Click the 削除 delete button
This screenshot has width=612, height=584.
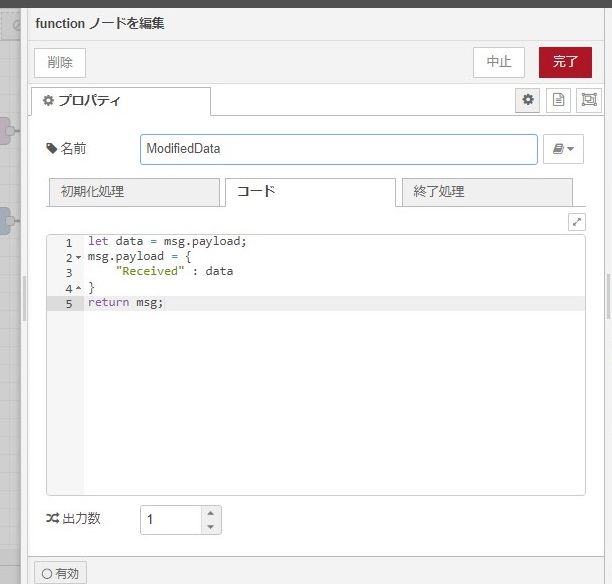(x=60, y=63)
